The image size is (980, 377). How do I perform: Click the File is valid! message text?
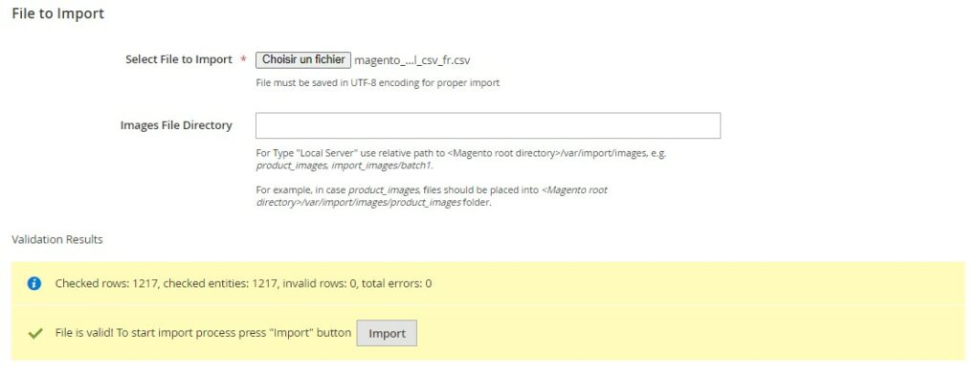203,333
